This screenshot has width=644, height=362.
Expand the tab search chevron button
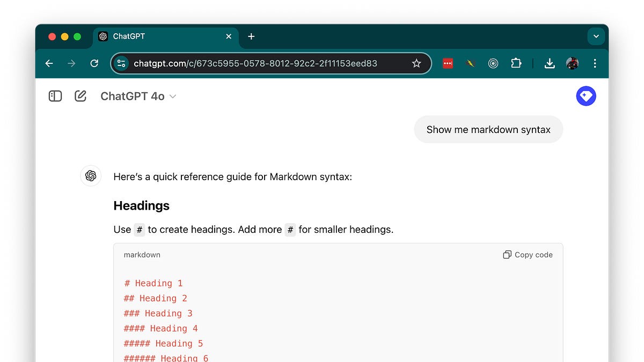click(x=596, y=36)
